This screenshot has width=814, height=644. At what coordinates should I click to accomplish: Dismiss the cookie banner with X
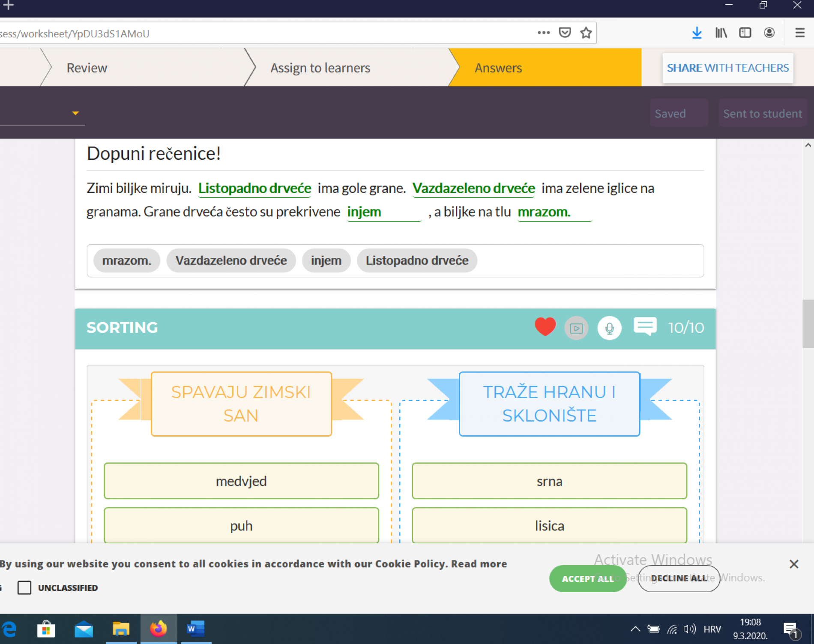(x=793, y=564)
